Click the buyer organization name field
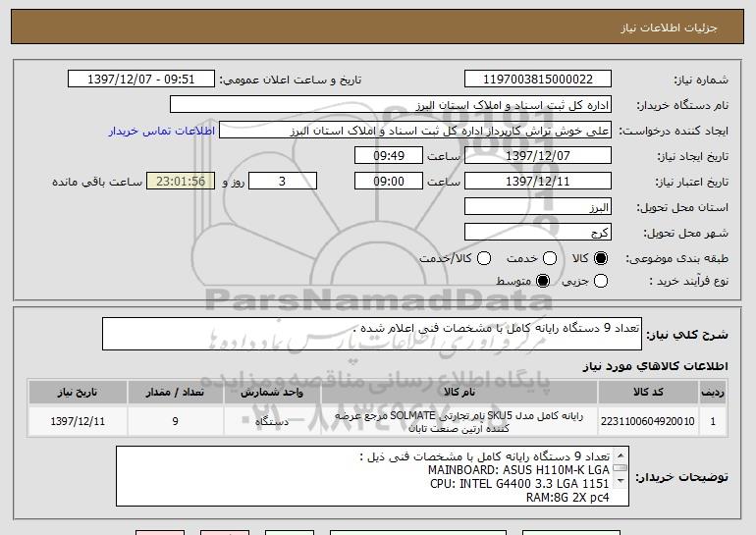The height and width of the screenshot is (535, 756). point(391,105)
